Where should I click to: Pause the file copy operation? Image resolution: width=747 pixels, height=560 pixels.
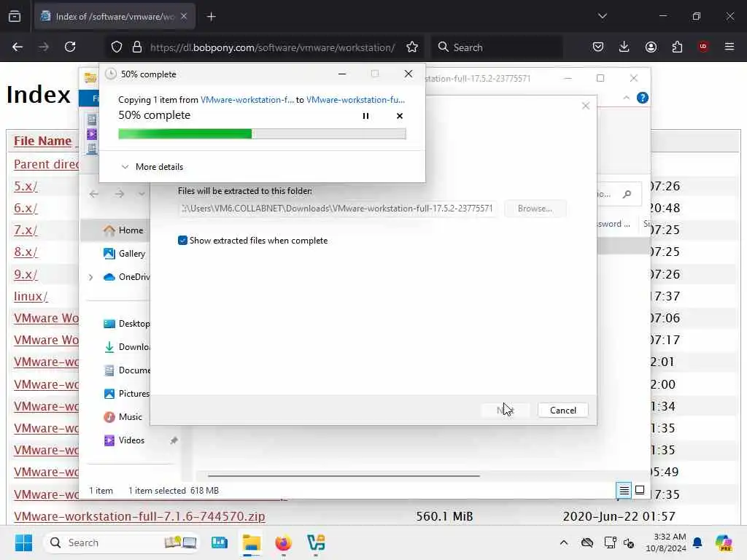[x=365, y=116]
